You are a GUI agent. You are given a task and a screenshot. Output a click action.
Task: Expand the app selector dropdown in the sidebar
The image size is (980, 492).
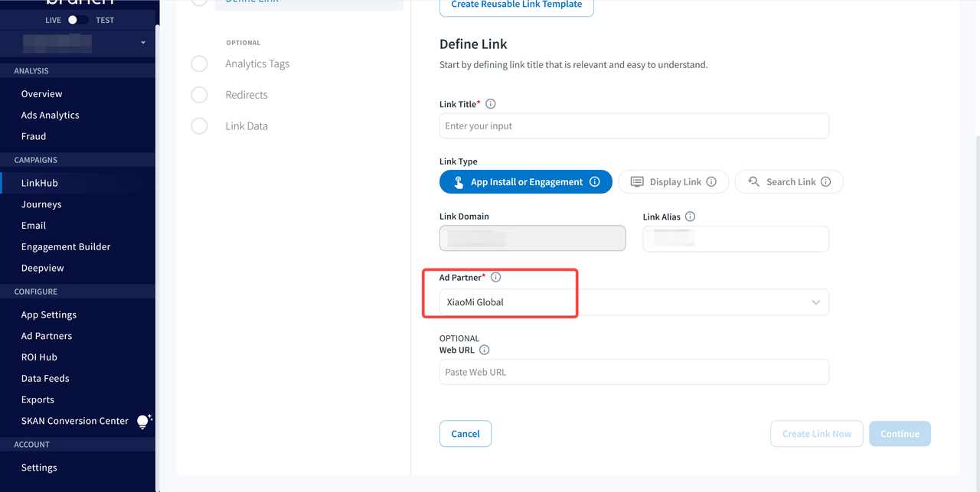(142, 43)
